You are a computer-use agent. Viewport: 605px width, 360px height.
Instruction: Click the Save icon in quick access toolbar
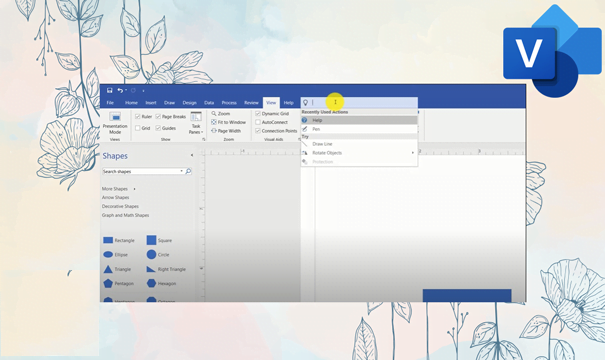click(x=110, y=90)
